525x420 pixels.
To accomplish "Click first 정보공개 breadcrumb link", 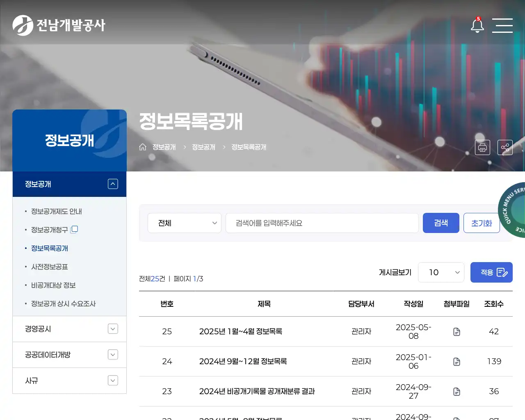I will (164, 147).
